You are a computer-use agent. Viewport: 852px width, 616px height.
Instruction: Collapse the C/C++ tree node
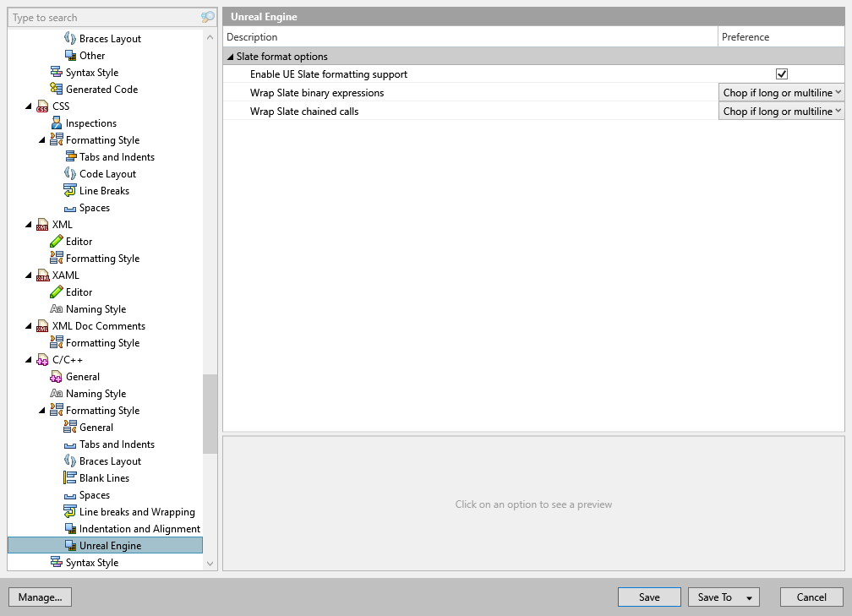coord(30,360)
